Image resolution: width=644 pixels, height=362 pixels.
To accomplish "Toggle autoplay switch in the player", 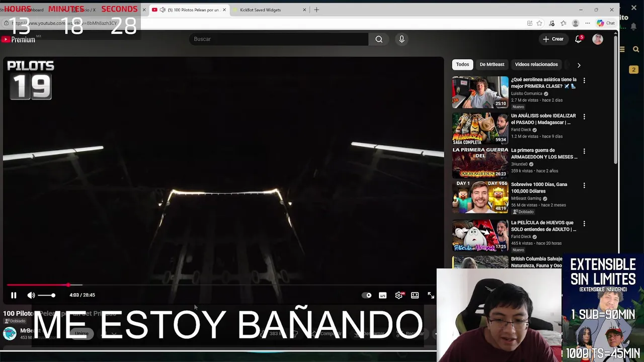I will [367, 295].
